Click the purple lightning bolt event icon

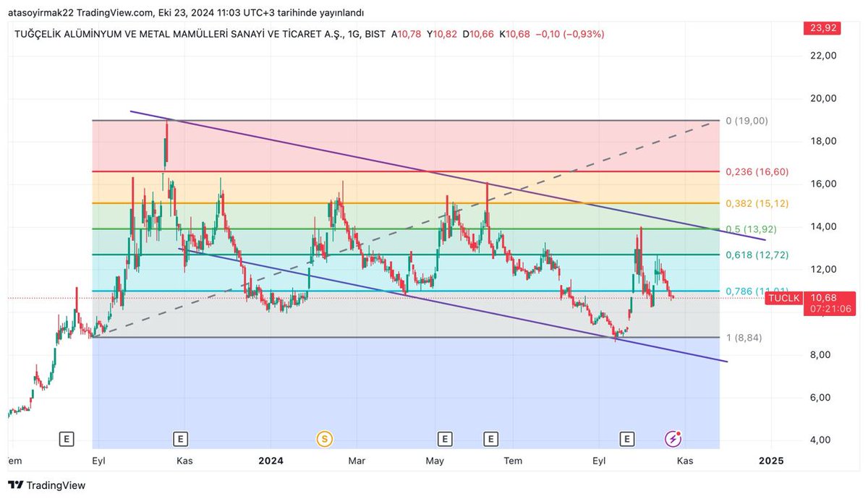pyautogui.click(x=673, y=438)
